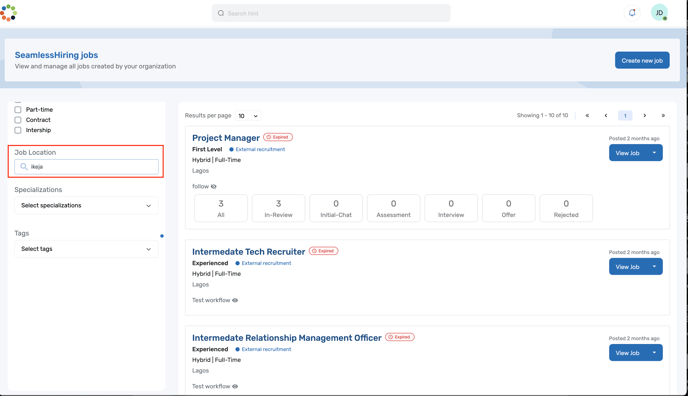This screenshot has width=688, height=396.
Task: Expand View Job arrow for Relationship Management Officer
Action: 654,353
